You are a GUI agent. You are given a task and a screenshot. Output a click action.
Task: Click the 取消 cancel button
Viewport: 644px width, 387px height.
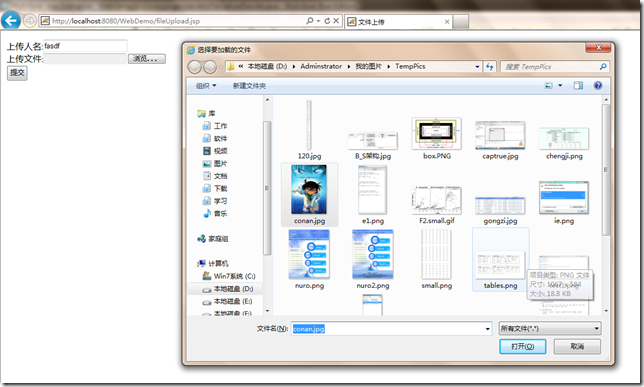[x=577, y=346]
